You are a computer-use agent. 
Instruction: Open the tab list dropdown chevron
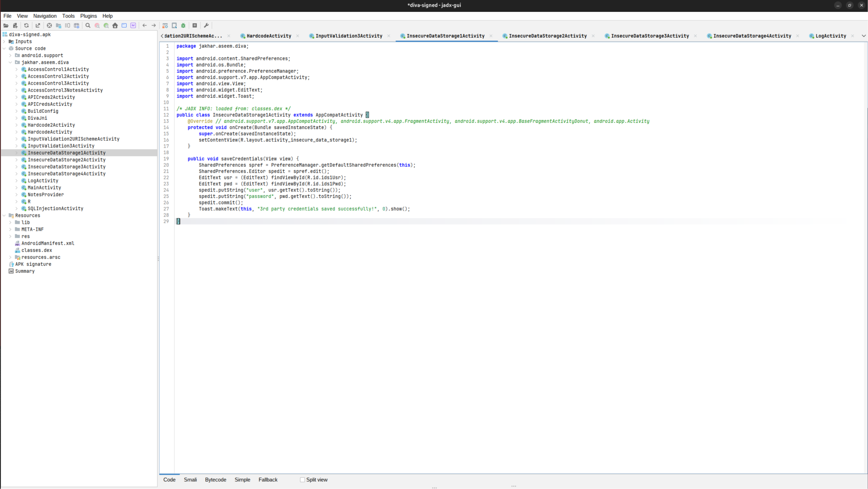point(863,36)
